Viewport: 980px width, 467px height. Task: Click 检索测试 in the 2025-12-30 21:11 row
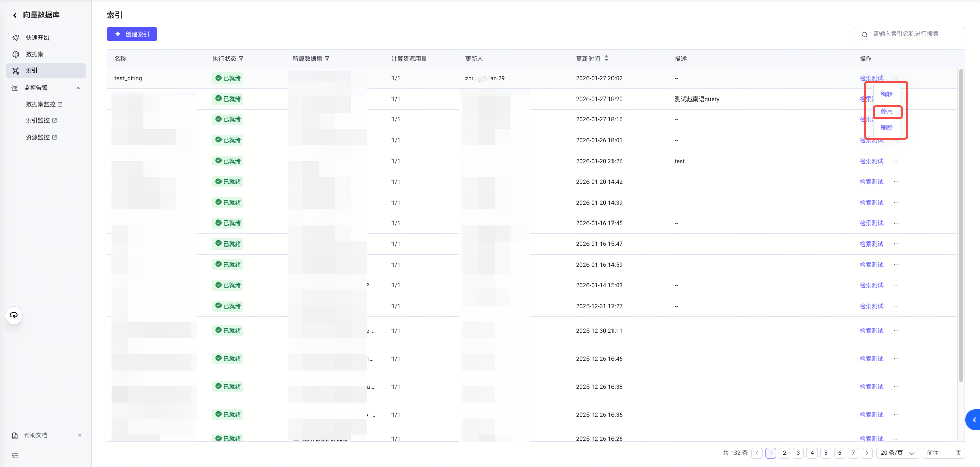(871, 331)
